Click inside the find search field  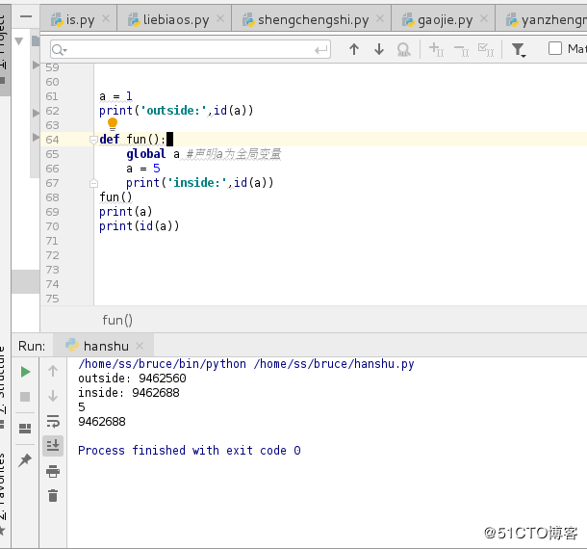point(190,49)
